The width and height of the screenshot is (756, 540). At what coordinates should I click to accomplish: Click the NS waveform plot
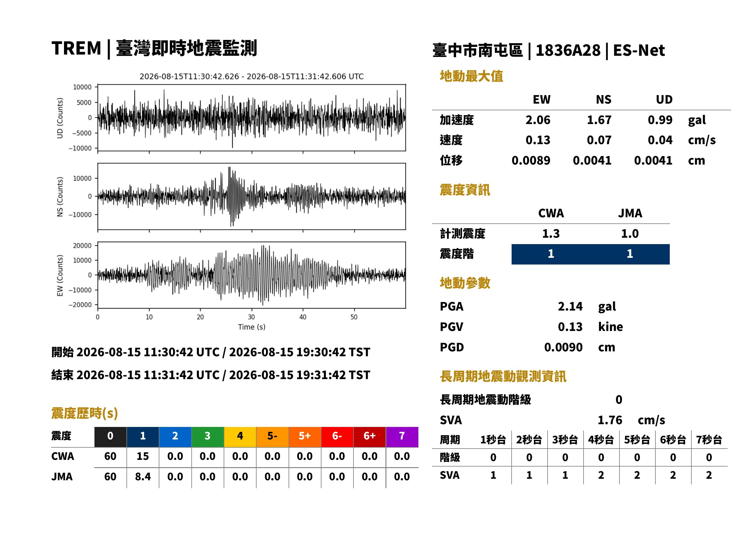[251, 196]
